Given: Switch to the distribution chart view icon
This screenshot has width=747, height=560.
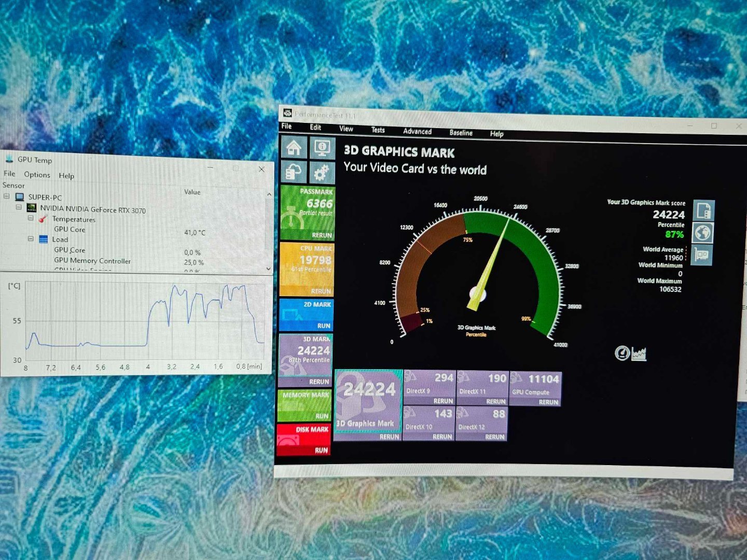Looking at the screenshot, I should point(639,354).
